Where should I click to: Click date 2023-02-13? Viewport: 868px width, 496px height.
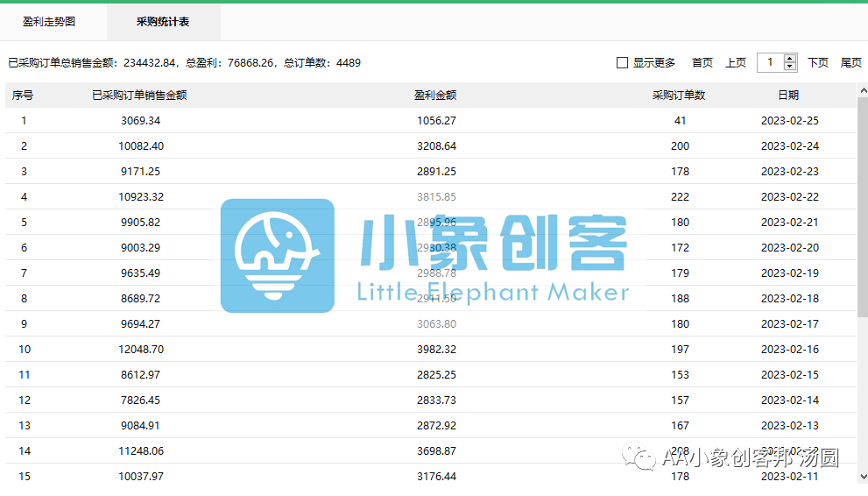tap(789, 426)
